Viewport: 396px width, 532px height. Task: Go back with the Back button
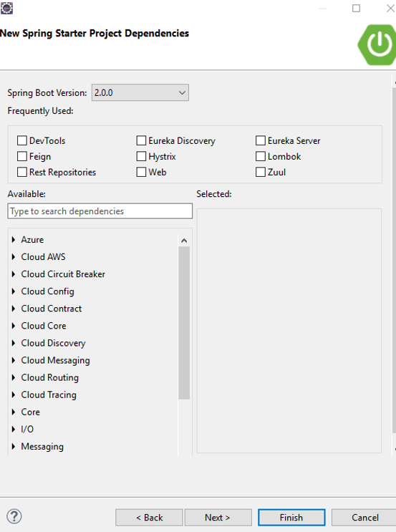click(149, 518)
